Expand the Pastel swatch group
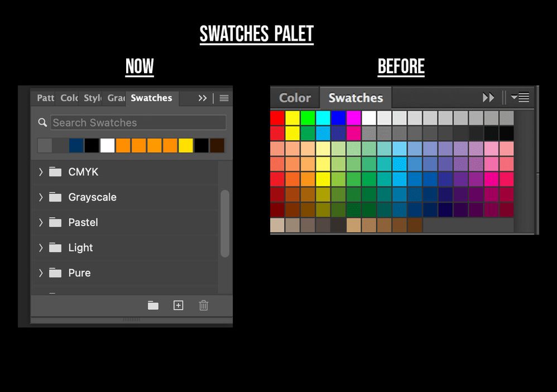 (x=41, y=222)
